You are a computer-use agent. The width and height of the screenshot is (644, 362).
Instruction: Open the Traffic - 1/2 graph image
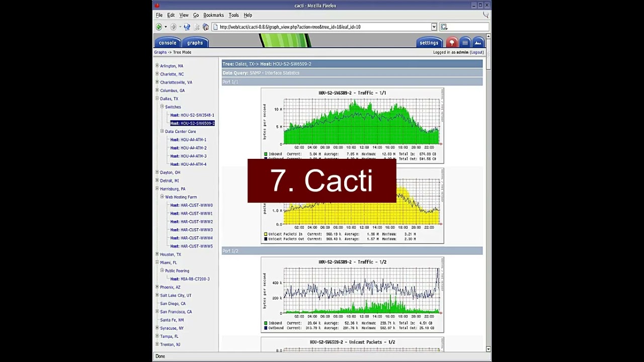(x=352, y=295)
